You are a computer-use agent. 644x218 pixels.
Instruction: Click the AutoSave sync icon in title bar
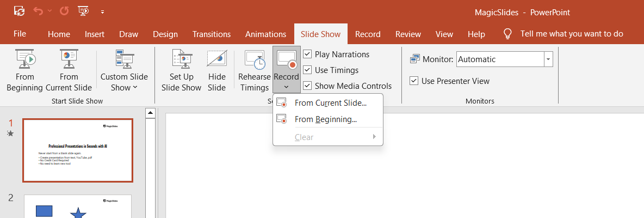pyautogui.click(x=19, y=11)
